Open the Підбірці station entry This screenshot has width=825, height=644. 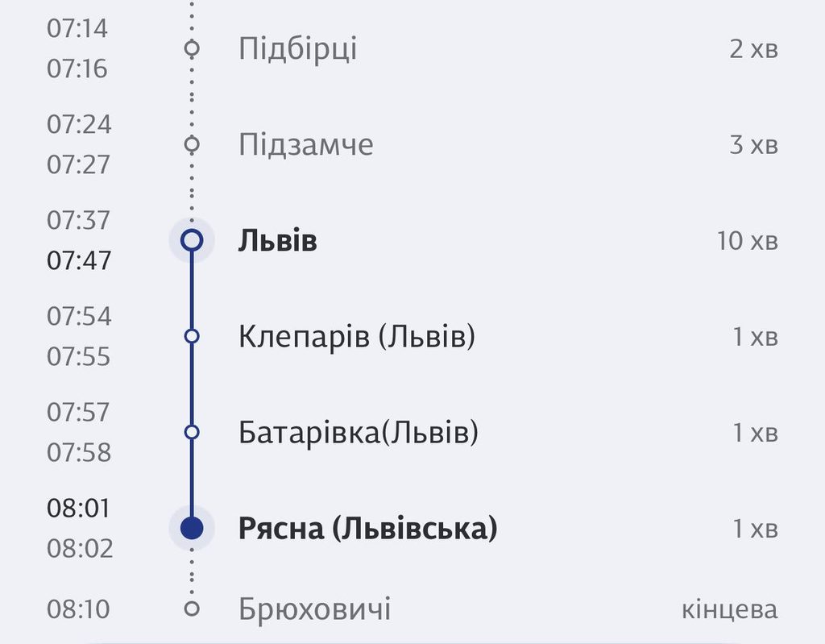click(298, 50)
